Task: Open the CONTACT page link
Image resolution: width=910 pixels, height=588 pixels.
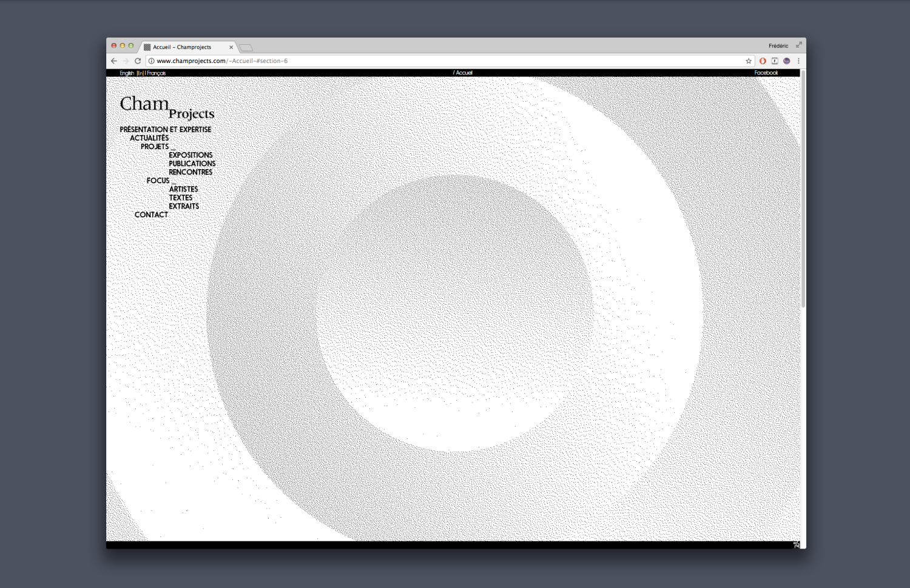Action: tap(151, 215)
